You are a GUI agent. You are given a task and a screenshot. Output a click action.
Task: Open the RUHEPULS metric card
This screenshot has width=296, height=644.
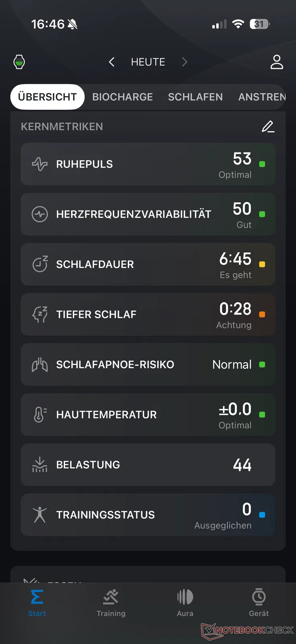(x=148, y=164)
